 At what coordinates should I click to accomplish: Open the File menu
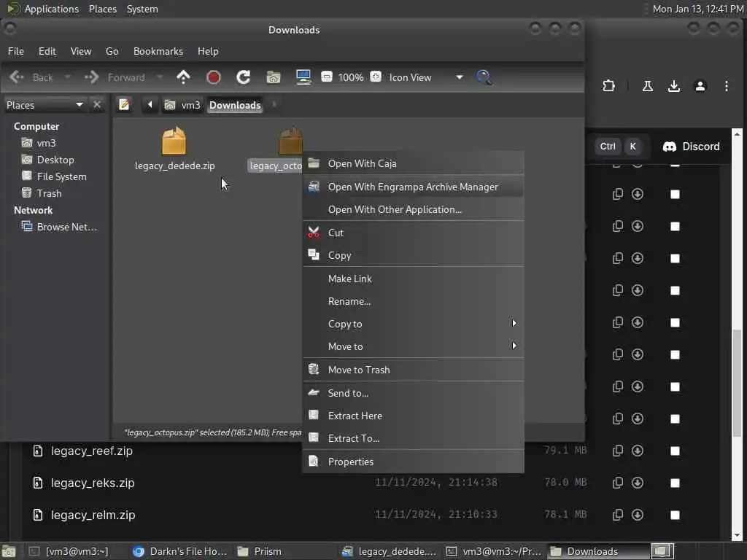(x=16, y=51)
